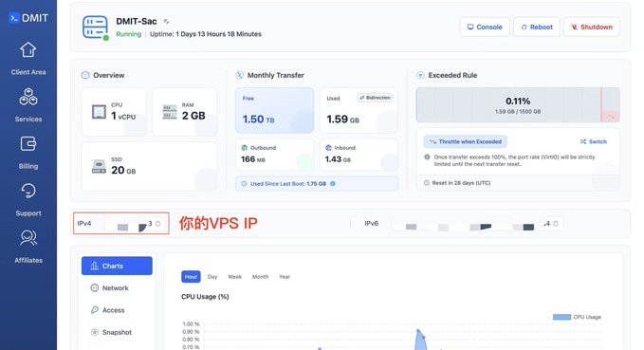Toggle CPU Usage legend swatch

point(561,317)
